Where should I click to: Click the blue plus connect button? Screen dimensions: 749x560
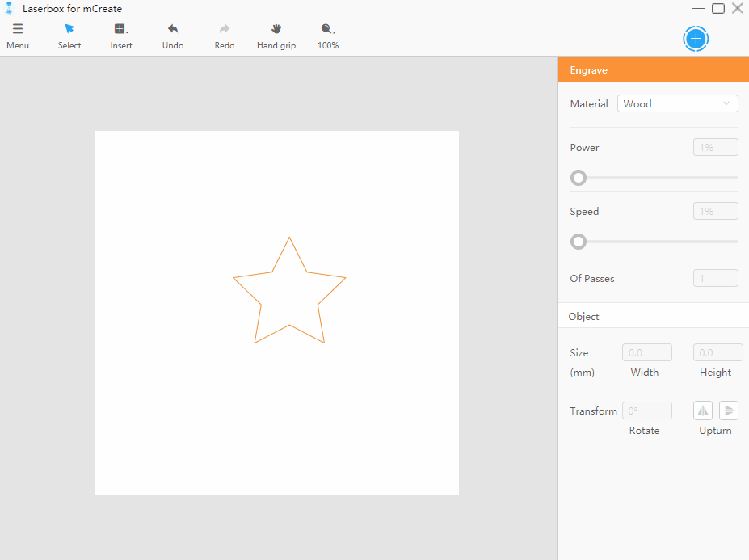pos(696,39)
